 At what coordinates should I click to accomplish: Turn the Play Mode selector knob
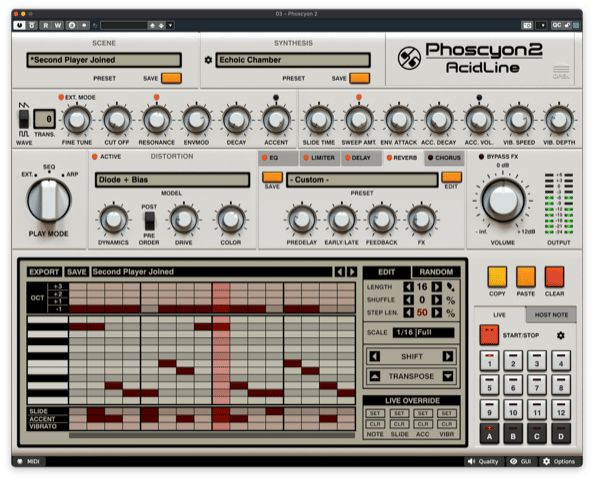[x=48, y=200]
